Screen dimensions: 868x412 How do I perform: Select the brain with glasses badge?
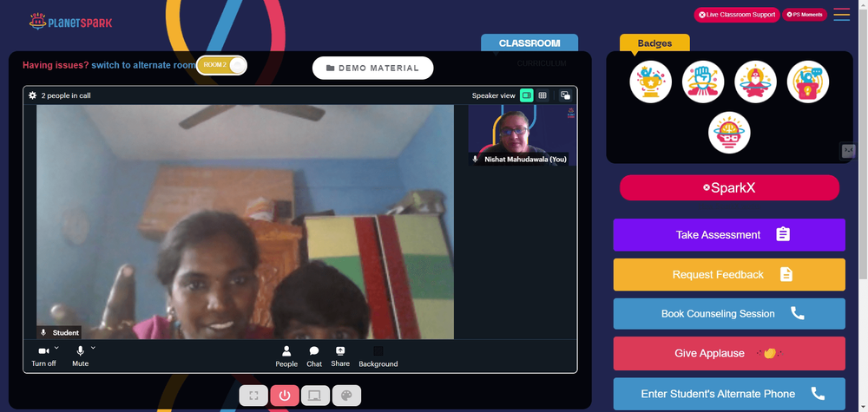coord(729,133)
